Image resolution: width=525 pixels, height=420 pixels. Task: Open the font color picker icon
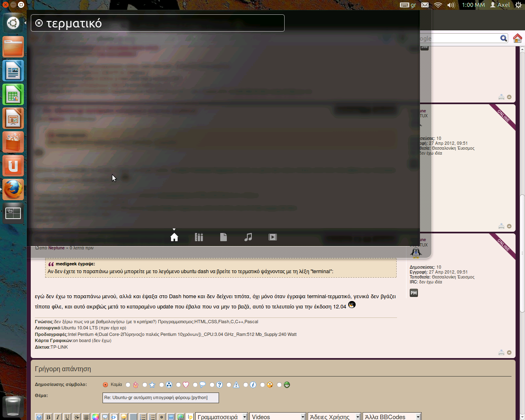pyautogui.click(x=96, y=417)
